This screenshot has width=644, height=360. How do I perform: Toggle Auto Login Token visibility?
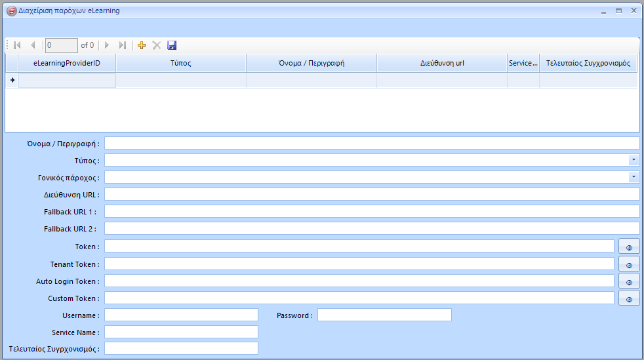629,281
